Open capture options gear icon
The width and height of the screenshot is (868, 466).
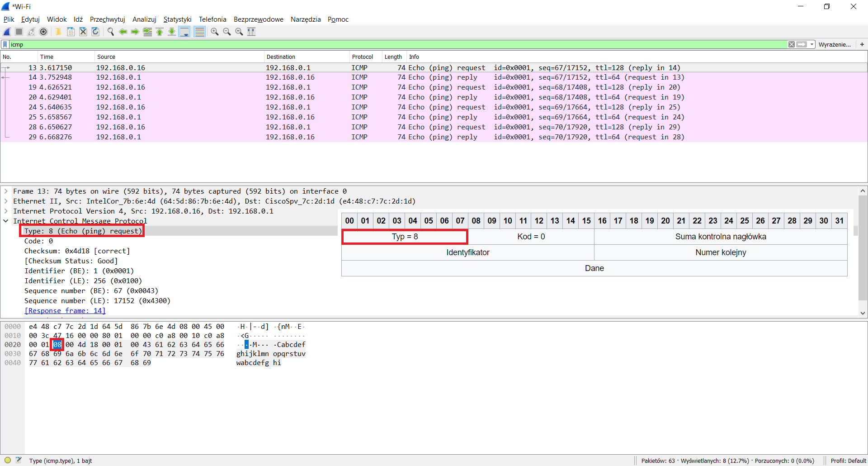coord(43,32)
